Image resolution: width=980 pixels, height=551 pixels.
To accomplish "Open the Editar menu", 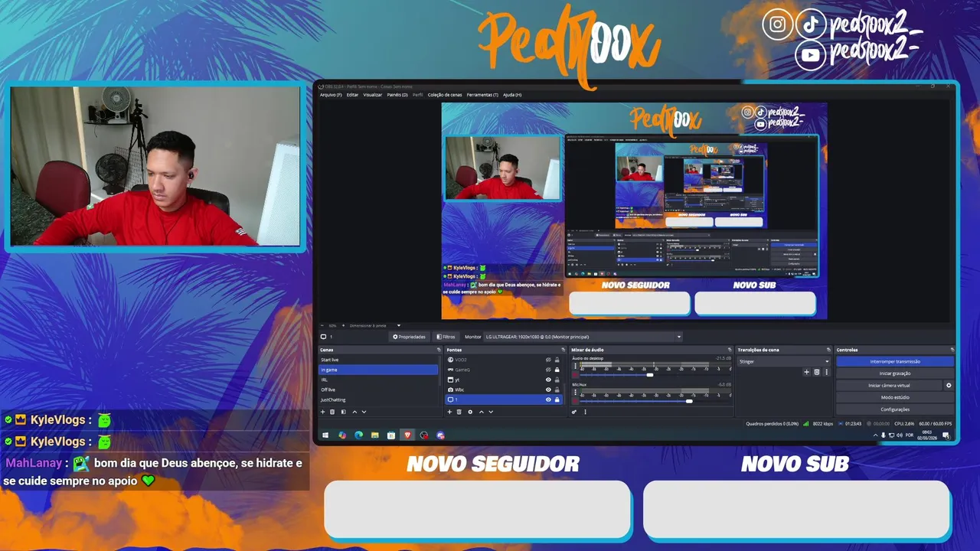I will click(x=352, y=95).
